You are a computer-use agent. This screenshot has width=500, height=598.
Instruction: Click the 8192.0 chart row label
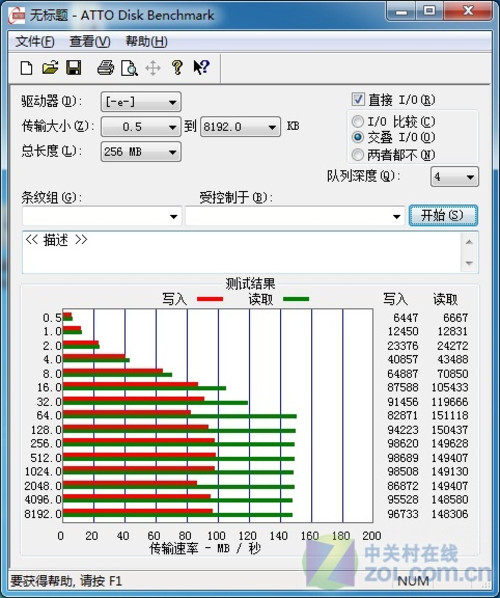pos(43,514)
